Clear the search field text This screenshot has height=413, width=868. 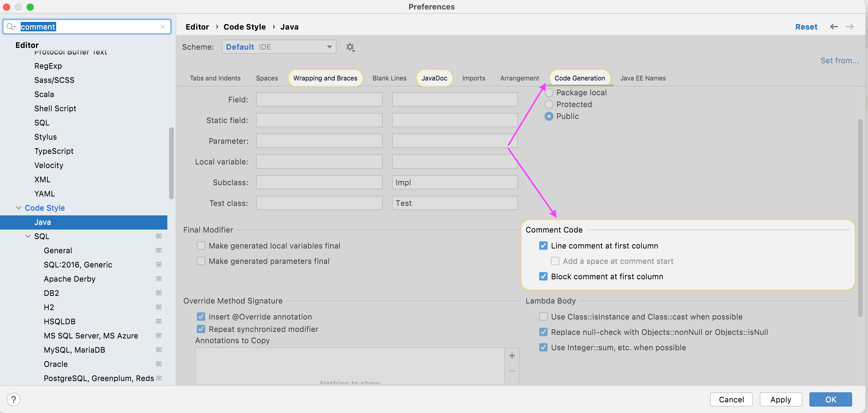[x=162, y=27]
